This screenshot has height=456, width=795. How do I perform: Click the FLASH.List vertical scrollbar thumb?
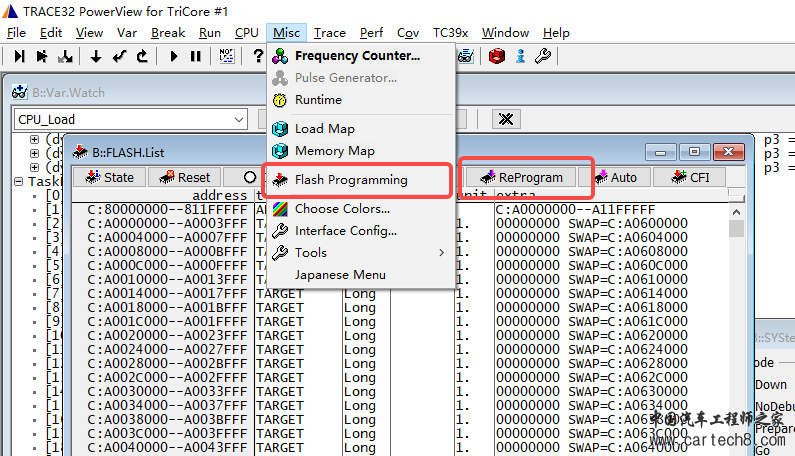(736, 228)
